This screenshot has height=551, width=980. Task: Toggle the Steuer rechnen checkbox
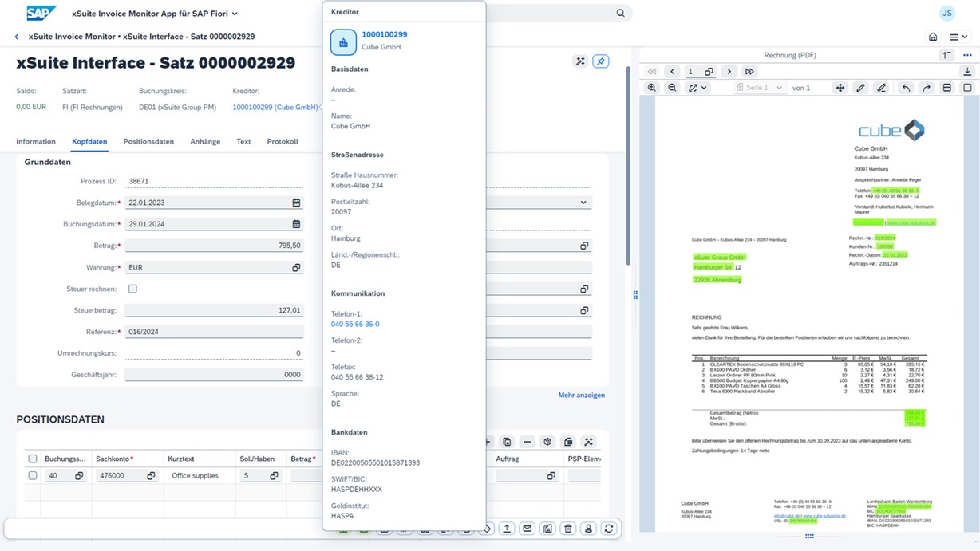tap(132, 289)
